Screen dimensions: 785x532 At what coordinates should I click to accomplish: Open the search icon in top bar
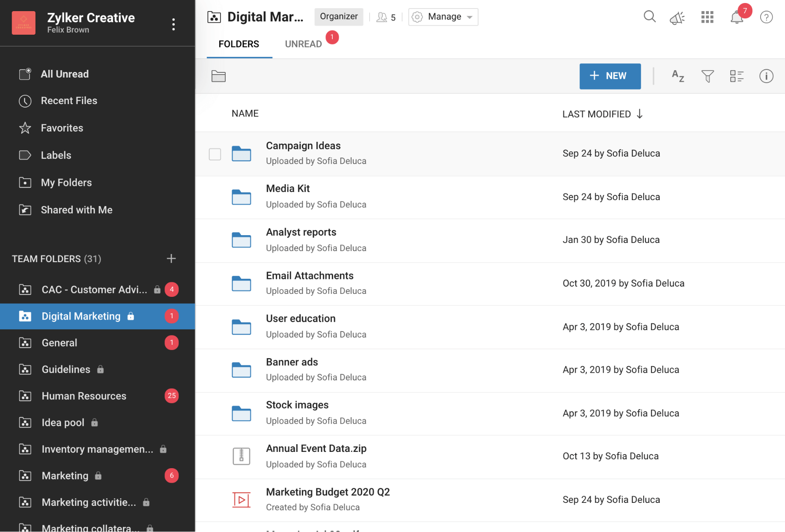(x=649, y=17)
